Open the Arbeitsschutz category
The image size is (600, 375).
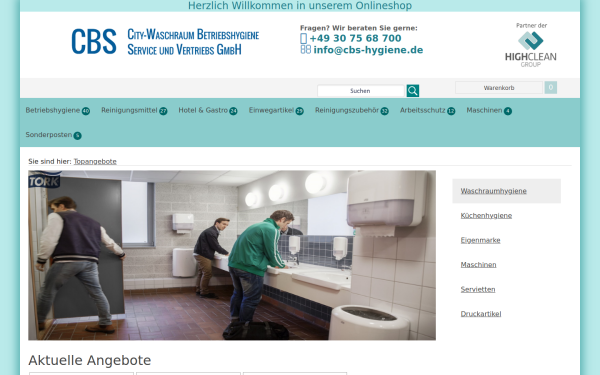pyautogui.click(x=427, y=111)
